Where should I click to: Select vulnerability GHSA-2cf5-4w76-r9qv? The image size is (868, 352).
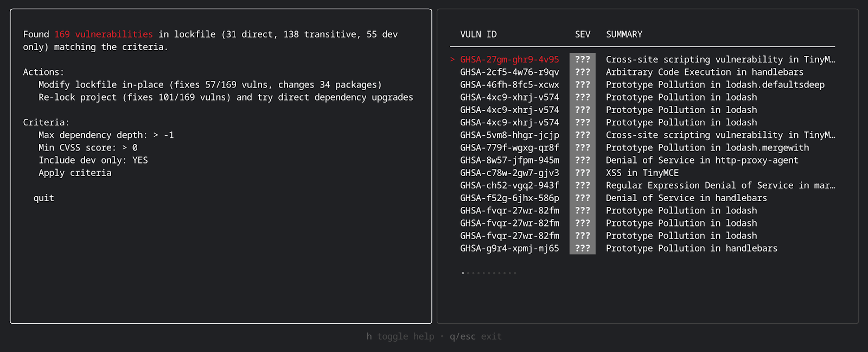pos(509,72)
